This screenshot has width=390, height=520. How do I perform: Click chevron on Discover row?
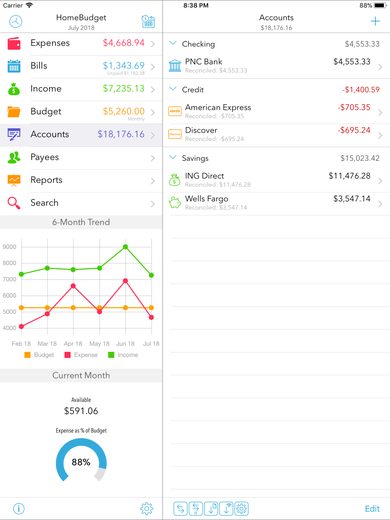380,135
